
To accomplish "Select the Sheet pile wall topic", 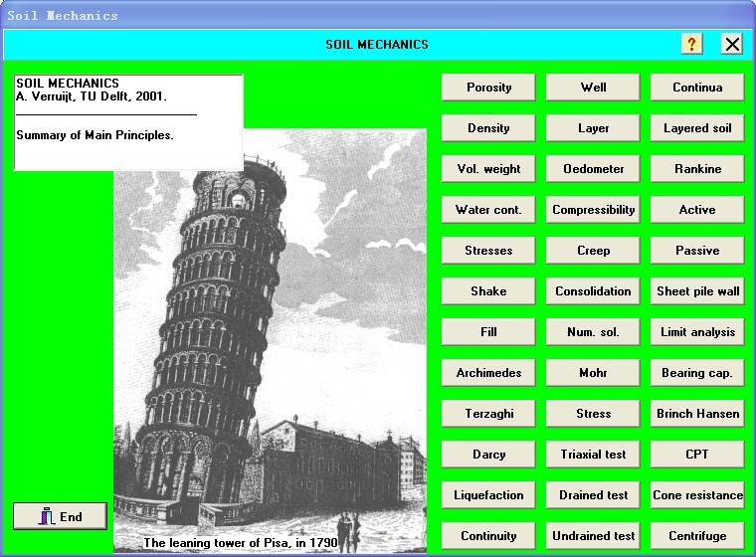I will (x=697, y=291).
